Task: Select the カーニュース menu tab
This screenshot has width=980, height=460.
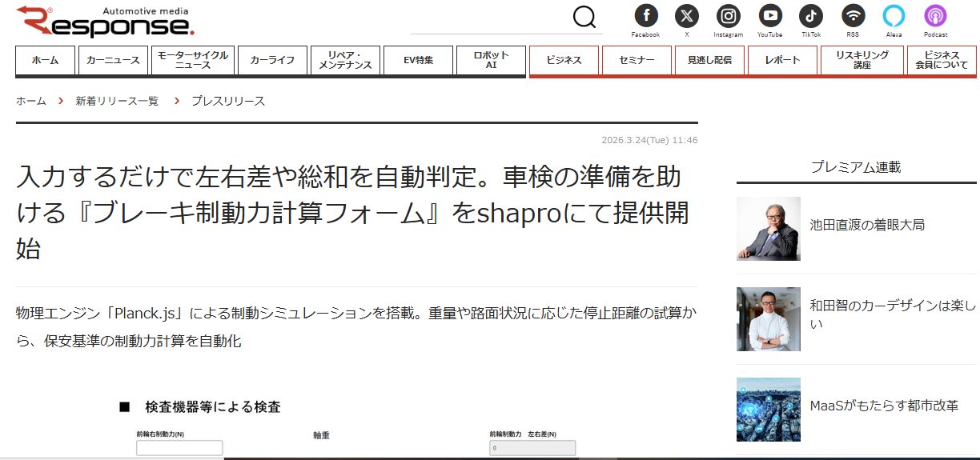Action: point(113,60)
